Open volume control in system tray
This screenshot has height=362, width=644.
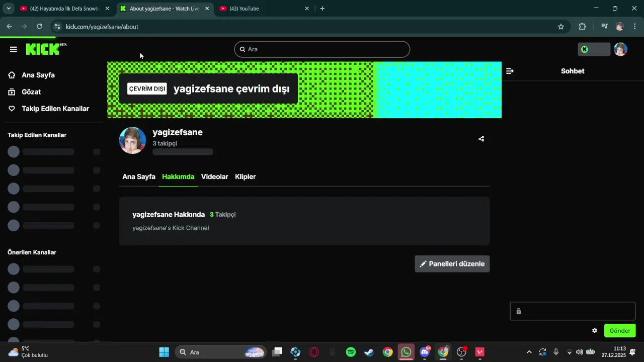(580, 352)
